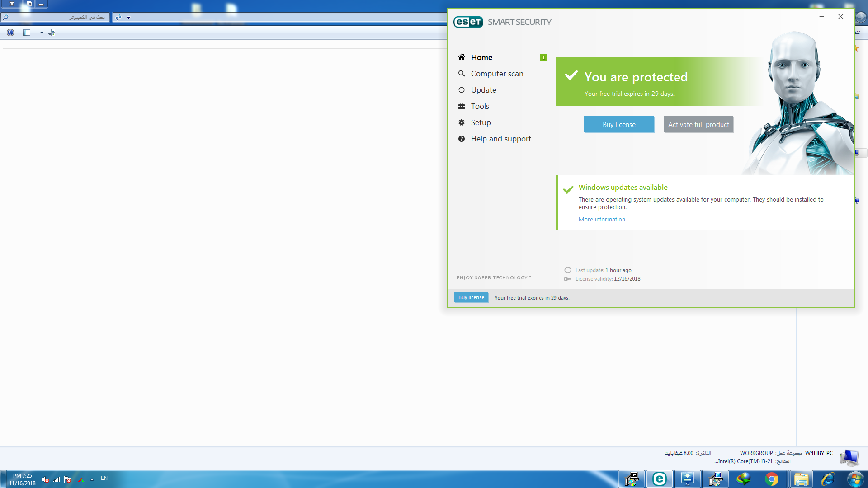868x488 pixels.
Task: Close the ESET Smart Security window
Action: 840,17
